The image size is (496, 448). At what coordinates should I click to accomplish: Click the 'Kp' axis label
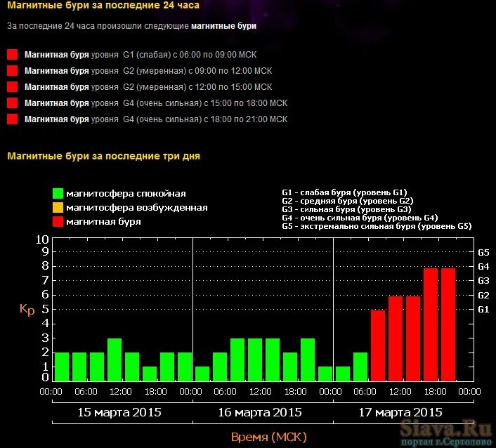27,309
